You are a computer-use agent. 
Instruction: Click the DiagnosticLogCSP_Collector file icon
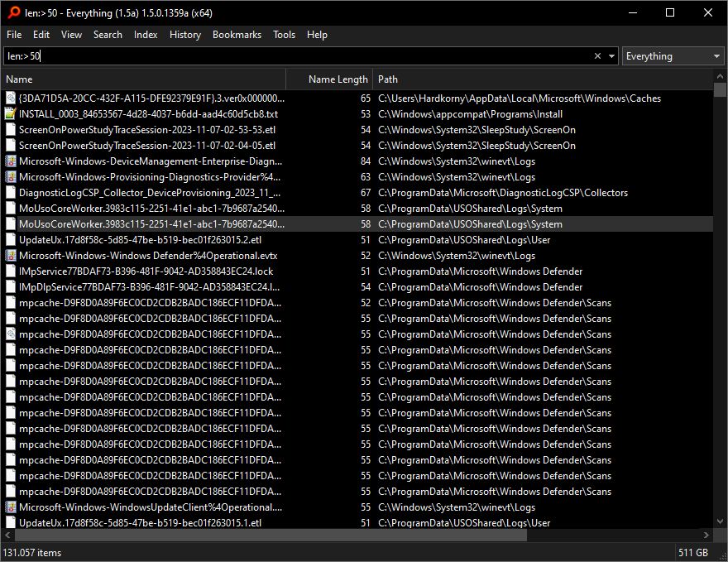[11, 193]
